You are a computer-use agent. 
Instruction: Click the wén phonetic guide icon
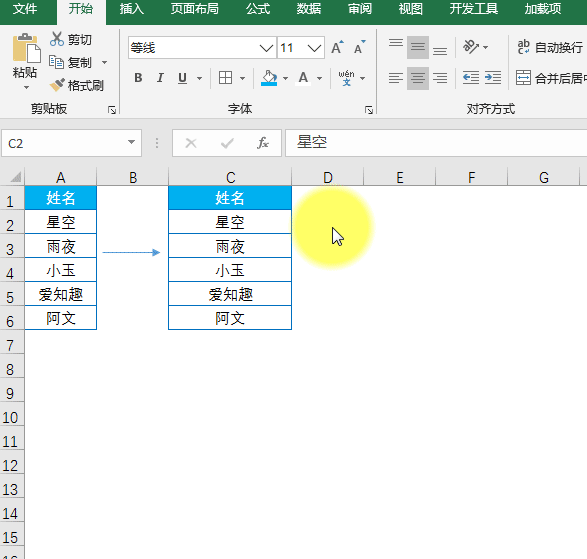[x=346, y=78]
